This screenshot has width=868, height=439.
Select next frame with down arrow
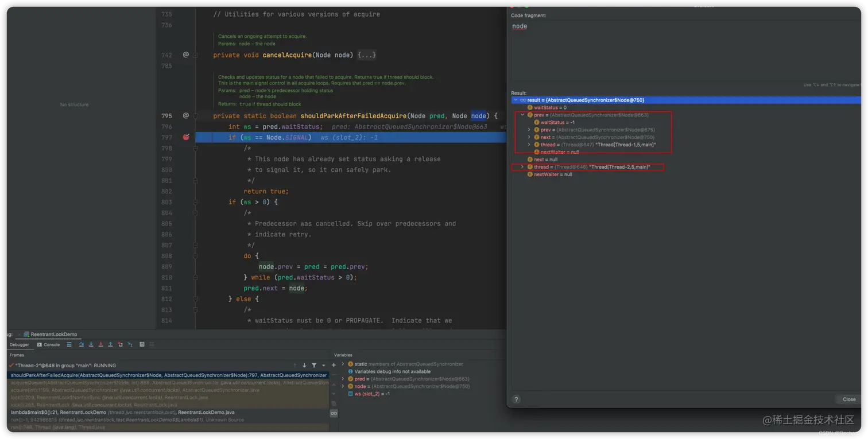304,366
